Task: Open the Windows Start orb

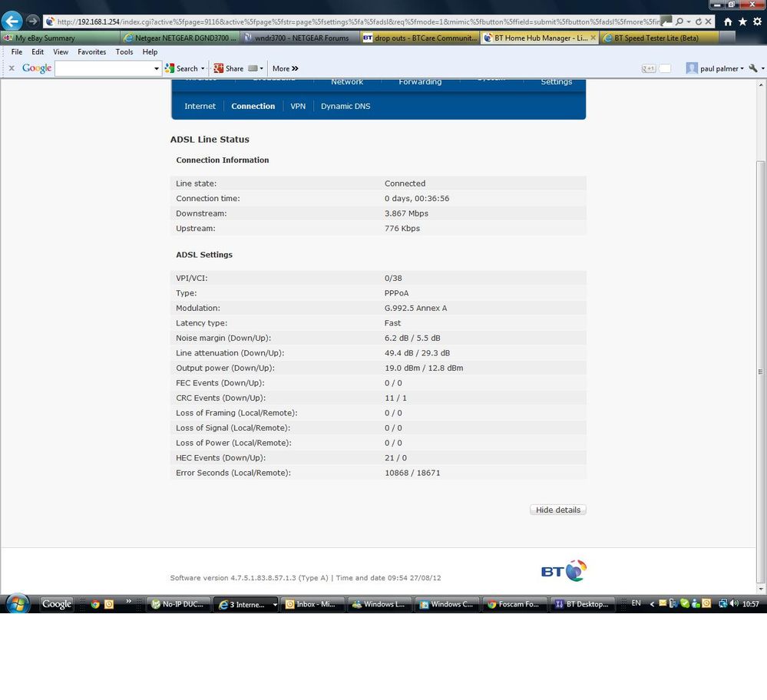Action: 17,604
